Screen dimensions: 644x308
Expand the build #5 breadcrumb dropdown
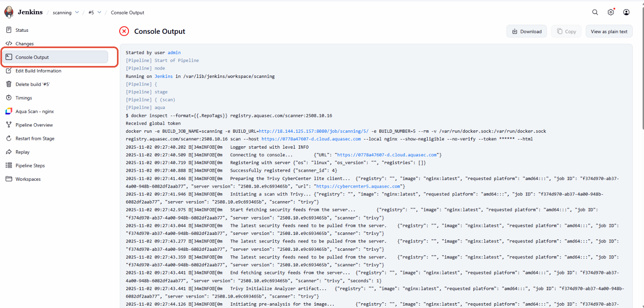99,12
